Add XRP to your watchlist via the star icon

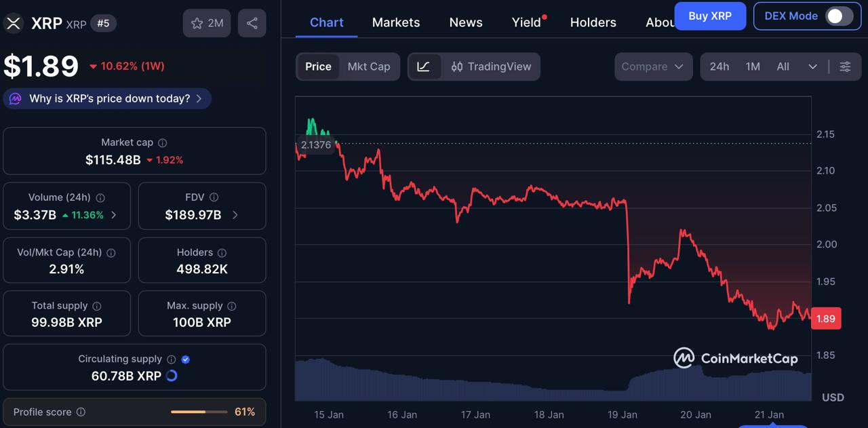[197, 22]
